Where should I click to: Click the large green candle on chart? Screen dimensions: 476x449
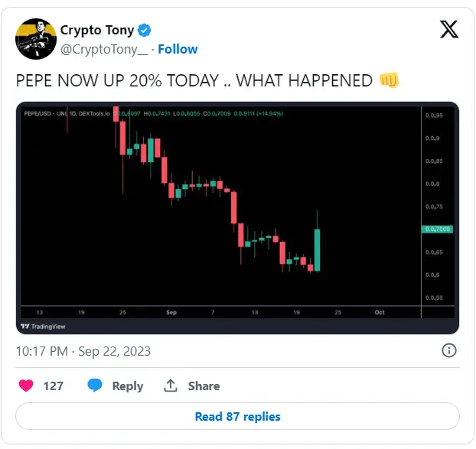318,250
